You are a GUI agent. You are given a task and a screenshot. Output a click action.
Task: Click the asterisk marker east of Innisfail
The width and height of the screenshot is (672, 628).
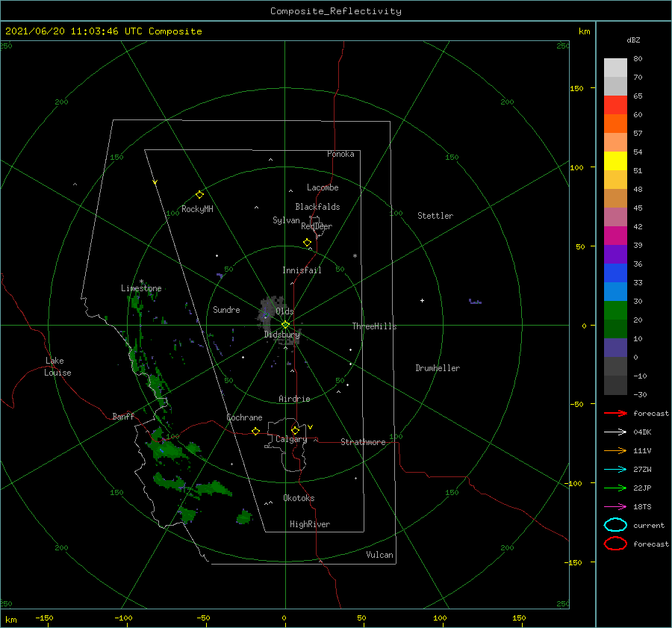[355, 256]
